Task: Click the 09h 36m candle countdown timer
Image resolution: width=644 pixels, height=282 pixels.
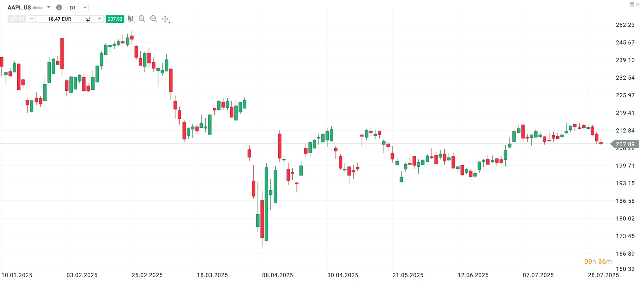Action: click(598, 262)
